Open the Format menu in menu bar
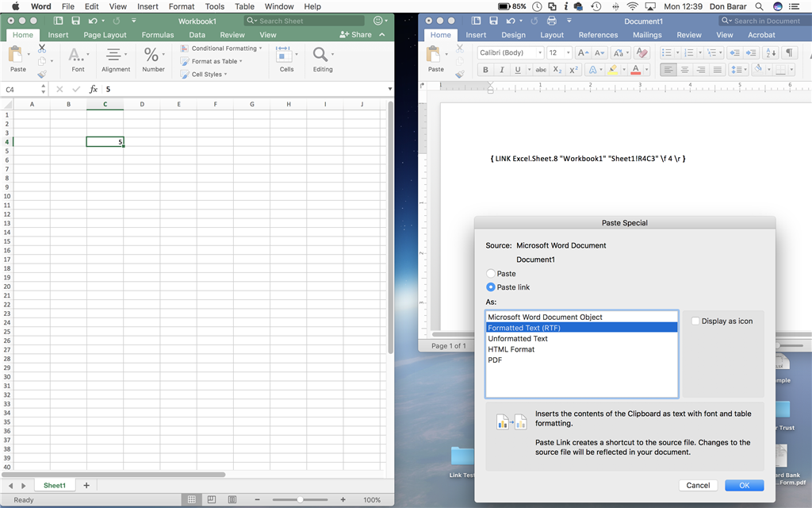812x508 pixels. (182, 6)
